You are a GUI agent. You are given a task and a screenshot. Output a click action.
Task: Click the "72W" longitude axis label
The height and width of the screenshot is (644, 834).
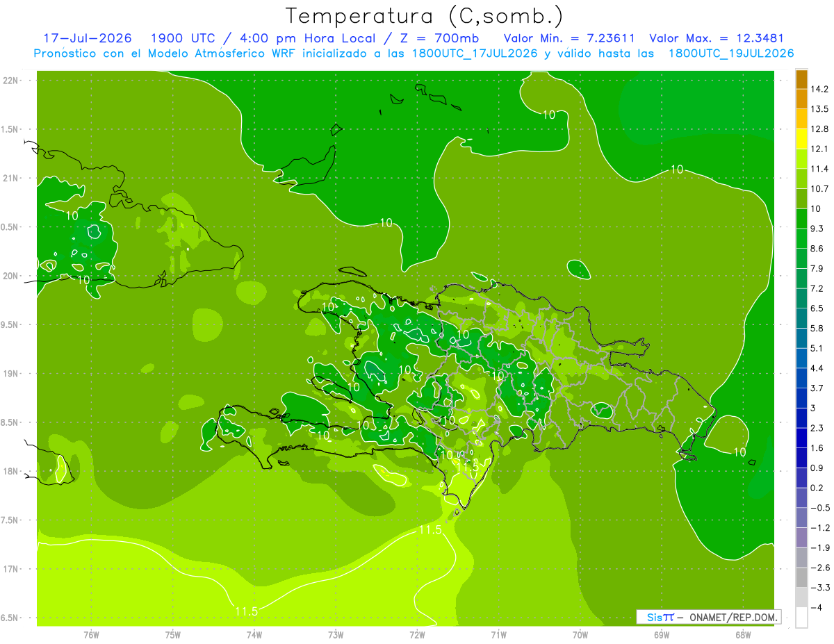click(x=417, y=635)
